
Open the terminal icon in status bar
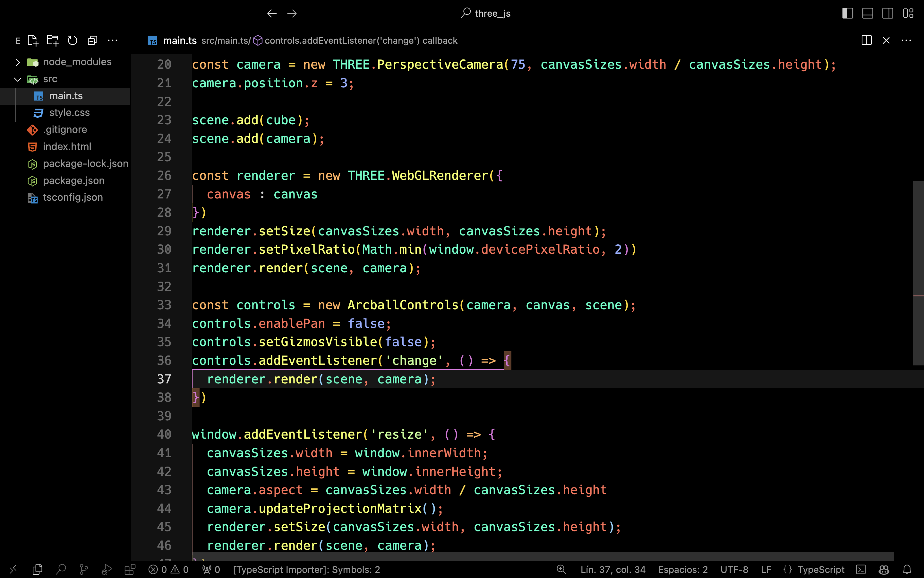point(861,570)
